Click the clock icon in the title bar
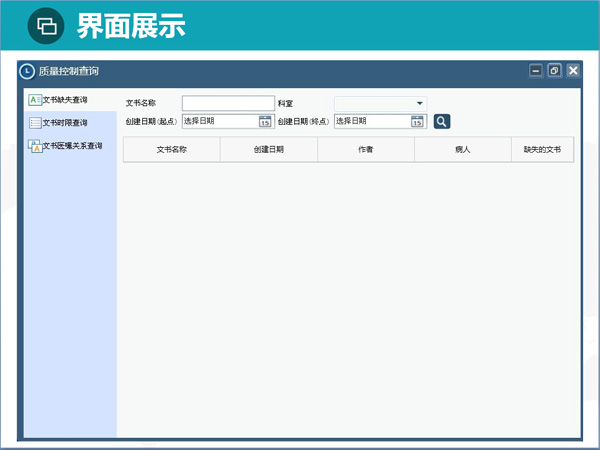This screenshot has height=450, width=600. 27,72
